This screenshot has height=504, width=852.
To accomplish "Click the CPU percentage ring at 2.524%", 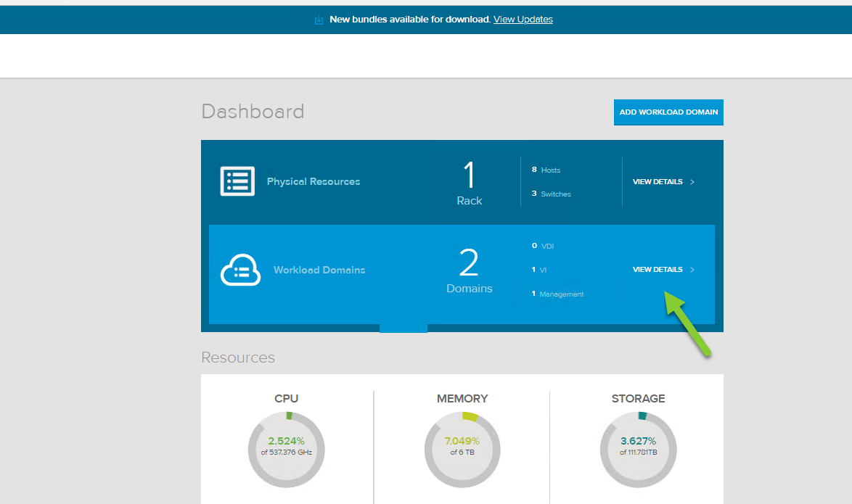I will [286, 439].
